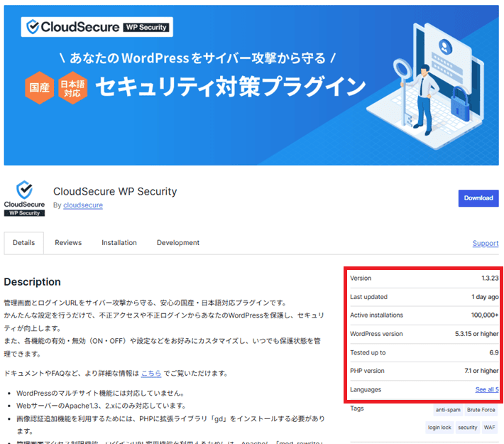Screen dimensions: 504x444
Task: Click the Active installations value 100,000+
Action: [485, 315]
